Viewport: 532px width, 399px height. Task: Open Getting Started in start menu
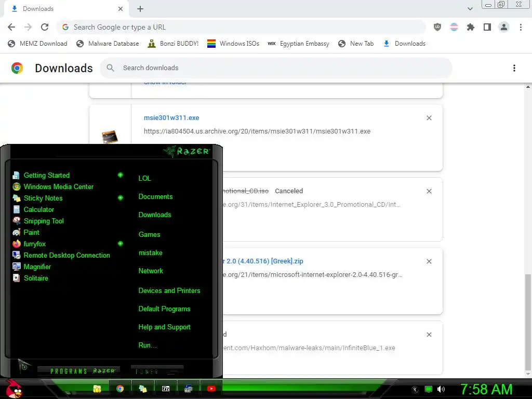(x=46, y=175)
